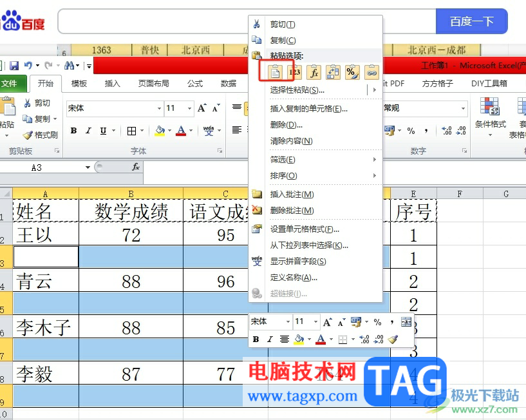Click the 百度一下 search button
This screenshot has height=420, width=526.
(472, 21)
